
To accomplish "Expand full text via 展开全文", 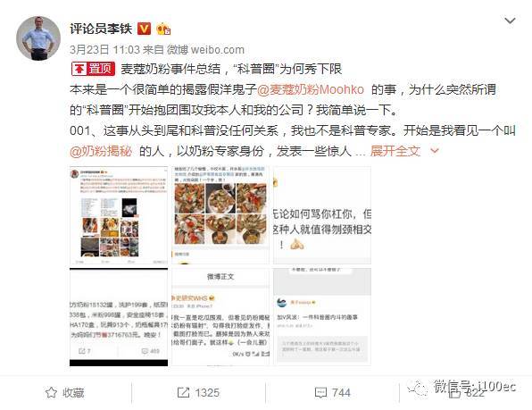I will pos(395,151).
